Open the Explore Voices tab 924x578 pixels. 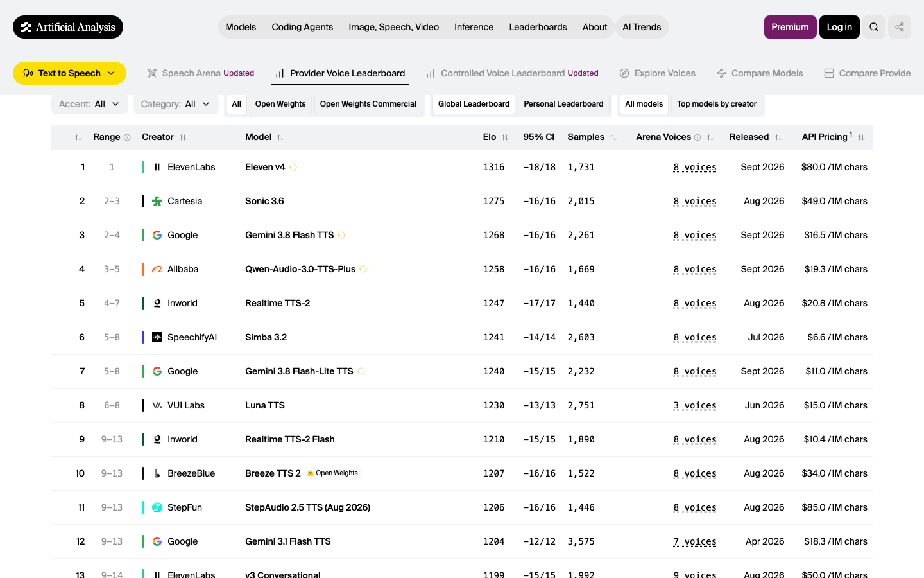pos(658,73)
